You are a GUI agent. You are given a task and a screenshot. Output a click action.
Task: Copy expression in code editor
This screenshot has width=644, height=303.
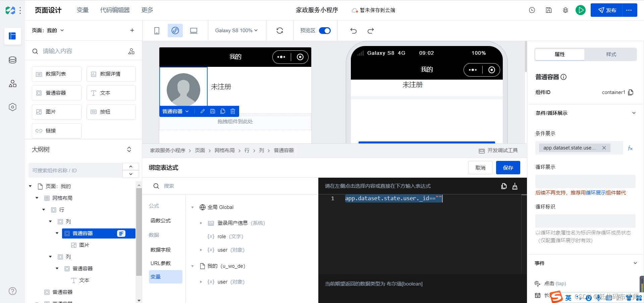point(504,186)
